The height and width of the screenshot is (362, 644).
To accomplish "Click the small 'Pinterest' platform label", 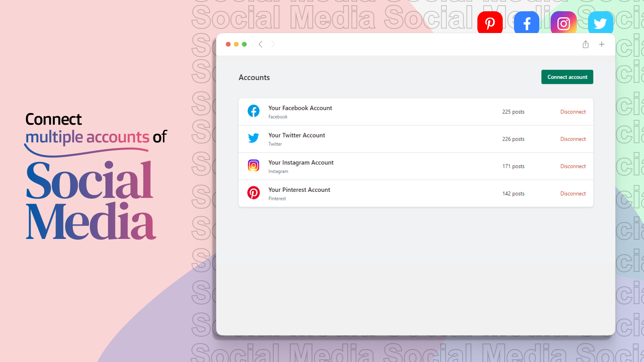I will click(277, 199).
